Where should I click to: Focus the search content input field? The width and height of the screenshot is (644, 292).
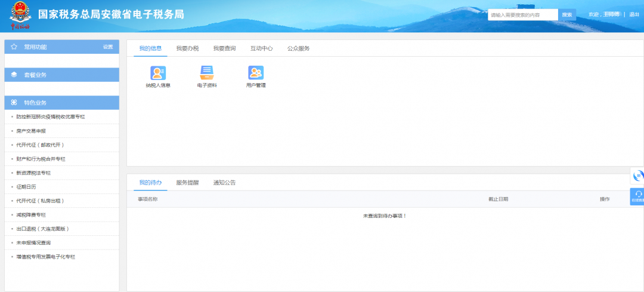523,15
